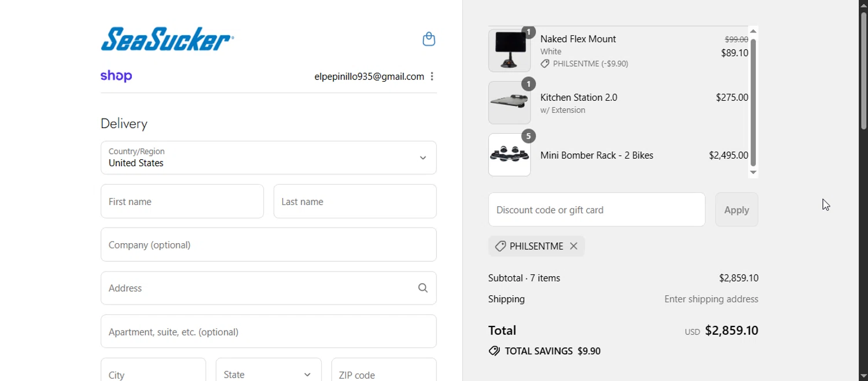Click the Apply discount button
The height and width of the screenshot is (381, 868).
(x=737, y=210)
